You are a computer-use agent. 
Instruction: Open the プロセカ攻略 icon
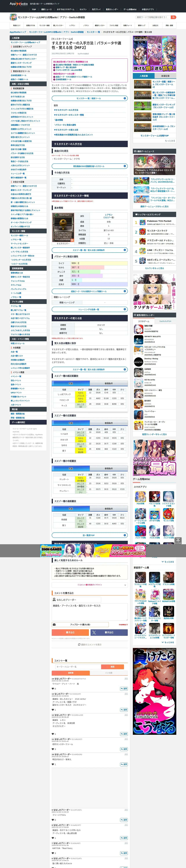pyautogui.click(x=155, y=531)
